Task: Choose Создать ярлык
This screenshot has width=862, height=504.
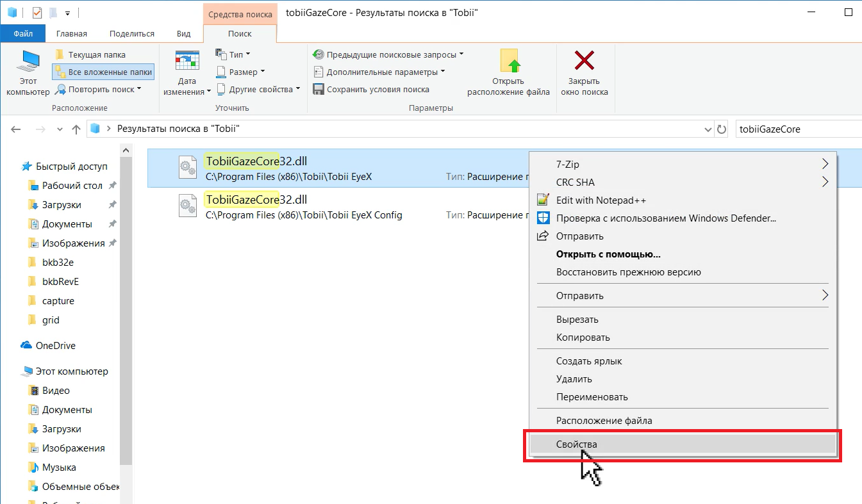Action: [684, 361]
